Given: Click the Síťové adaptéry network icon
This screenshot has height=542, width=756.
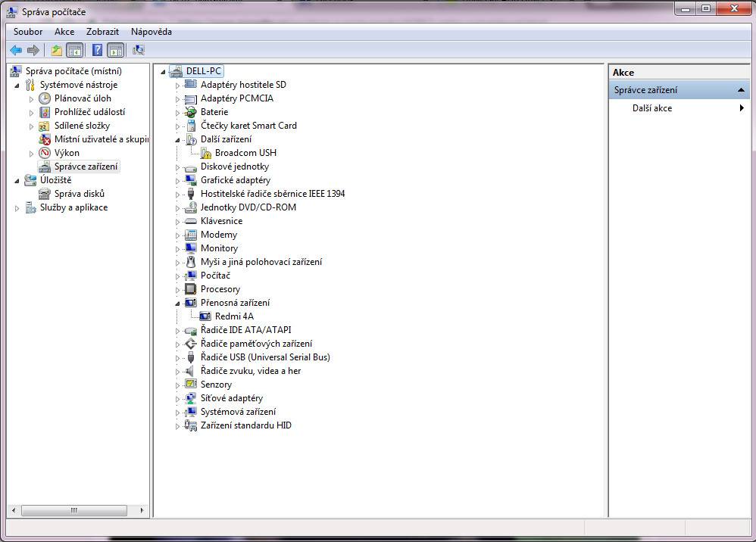Looking at the screenshot, I should coord(191,398).
